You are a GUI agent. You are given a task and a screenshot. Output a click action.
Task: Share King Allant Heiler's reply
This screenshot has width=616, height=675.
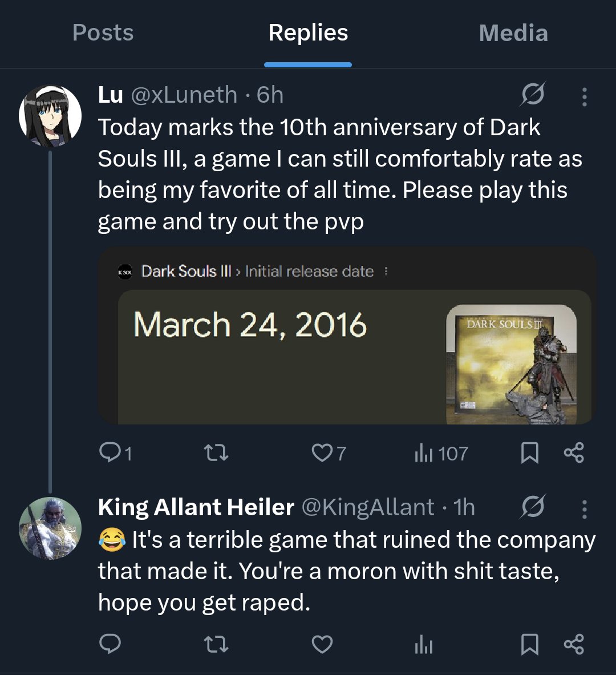[x=574, y=645]
